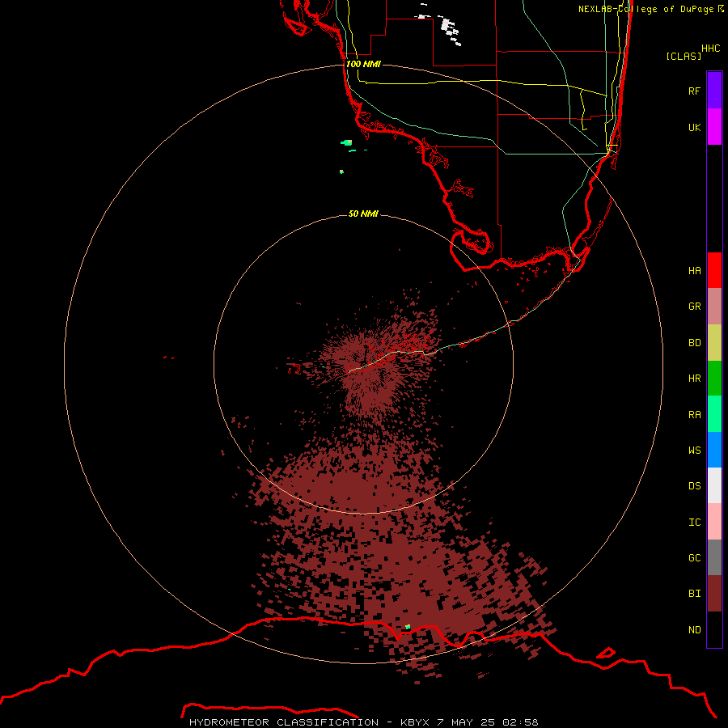728x728 pixels.
Task: Click the Hydrometeor Classification KBYX caption
Action: click(363, 722)
